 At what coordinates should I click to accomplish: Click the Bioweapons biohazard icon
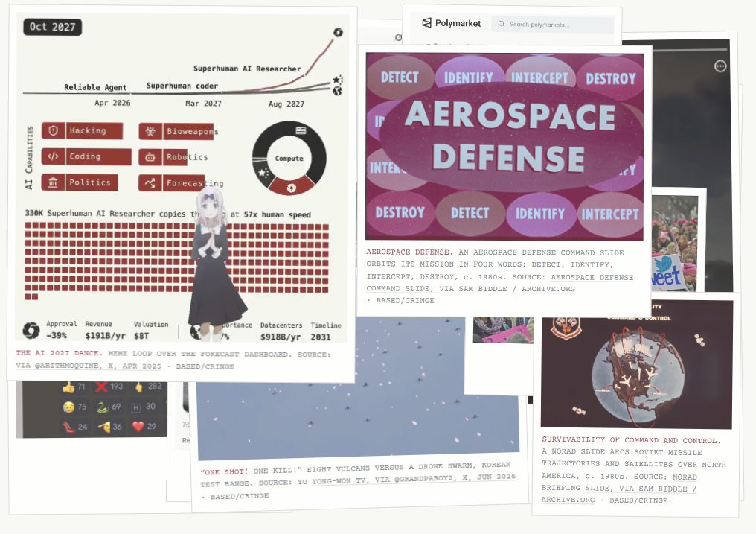[150, 131]
